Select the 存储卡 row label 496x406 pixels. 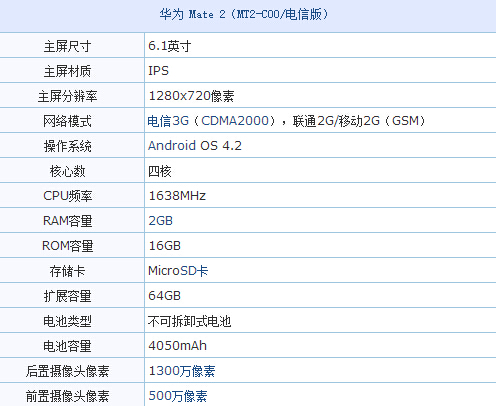tap(67, 271)
